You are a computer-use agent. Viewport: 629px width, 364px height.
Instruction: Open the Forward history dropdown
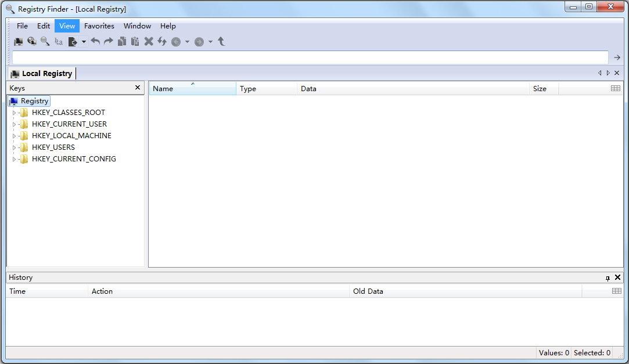pos(210,42)
